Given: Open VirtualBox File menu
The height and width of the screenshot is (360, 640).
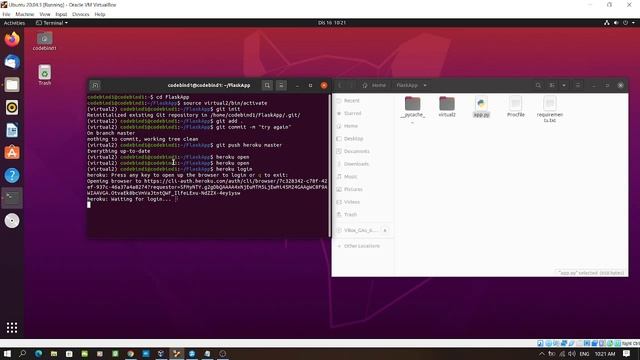Looking at the screenshot, I should (x=6, y=14).
